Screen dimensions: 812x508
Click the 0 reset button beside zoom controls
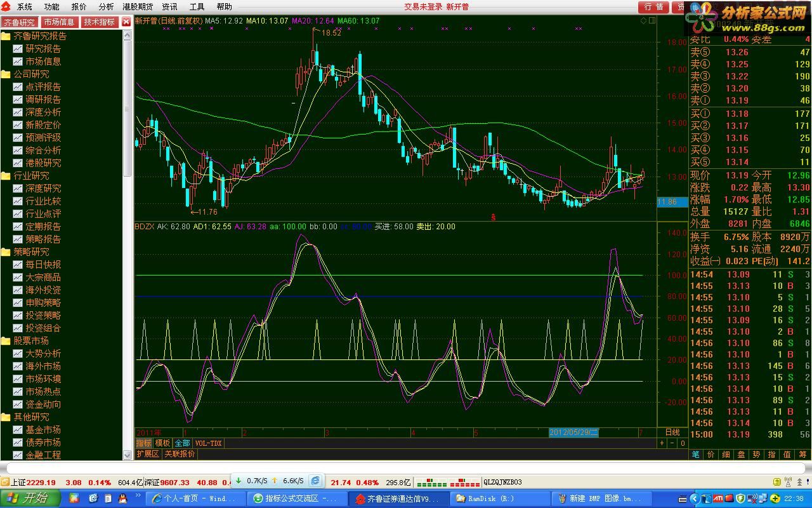683,443
